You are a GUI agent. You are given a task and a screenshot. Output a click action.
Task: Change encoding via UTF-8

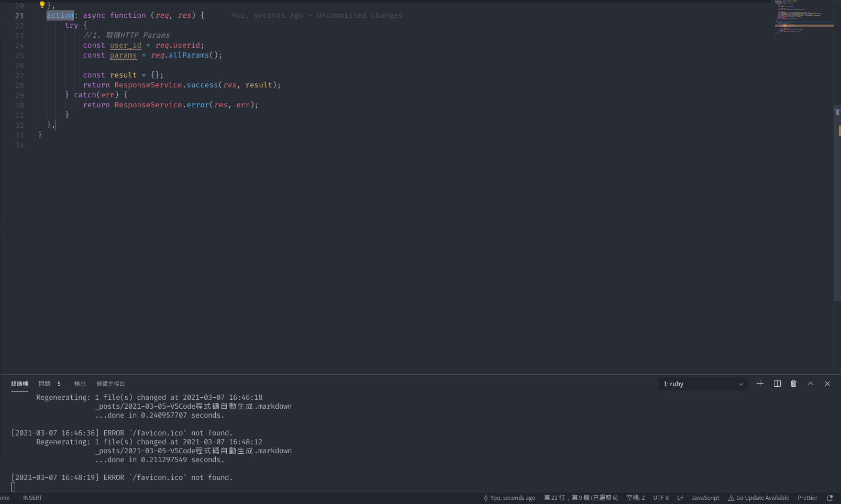tap(661, 498)
